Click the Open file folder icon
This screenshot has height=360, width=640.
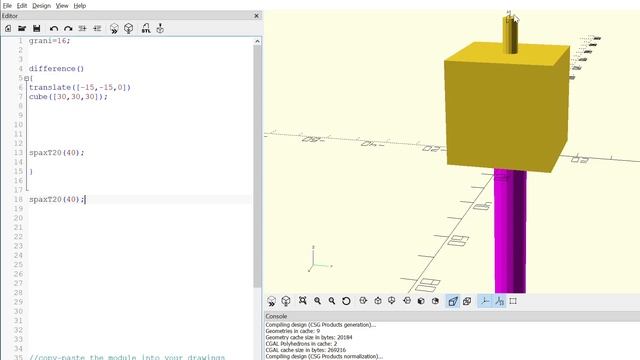(x=22, y=29)
